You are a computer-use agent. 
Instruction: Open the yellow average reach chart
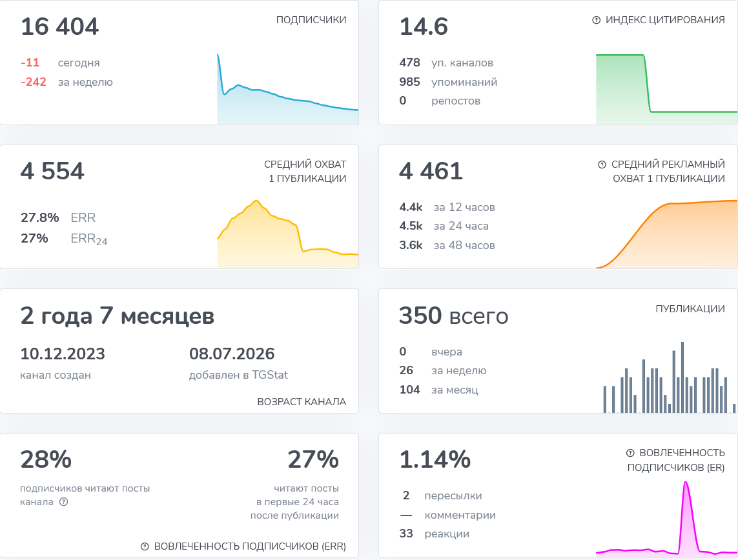tap(287, 234)
